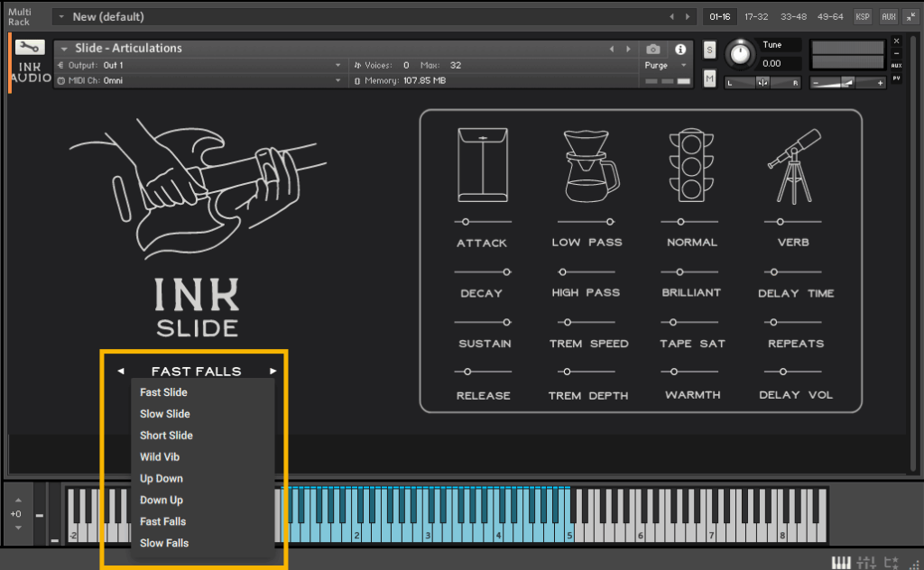
Task: Click the envelope icon above Attack
Action: click(x=482, y=165)
